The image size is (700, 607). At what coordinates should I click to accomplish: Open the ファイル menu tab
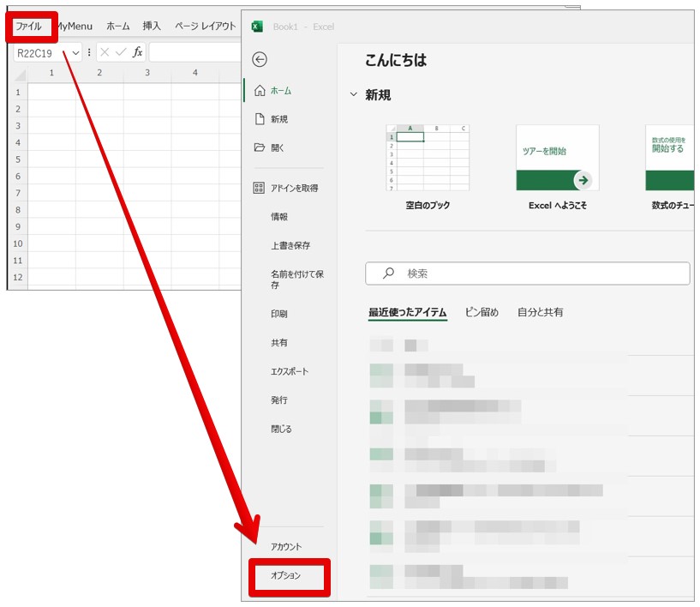point(28,27)
